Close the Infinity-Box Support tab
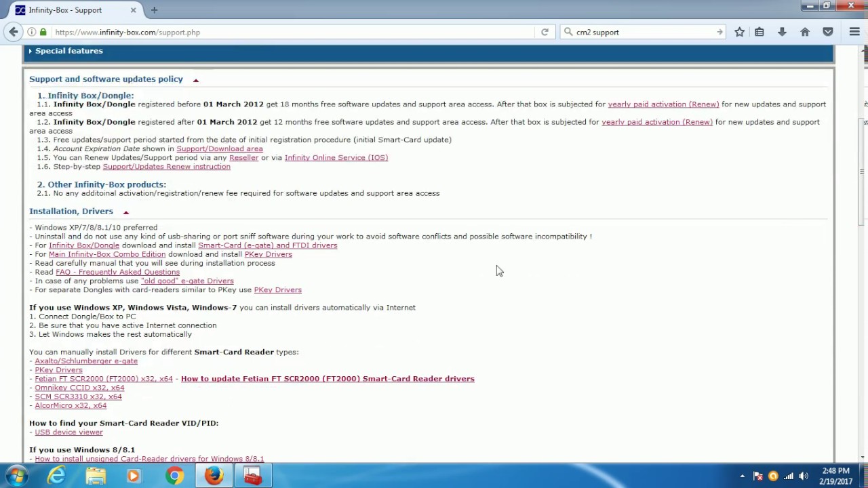This screenshot has width=868, height=488. click(x=133, y=10)
